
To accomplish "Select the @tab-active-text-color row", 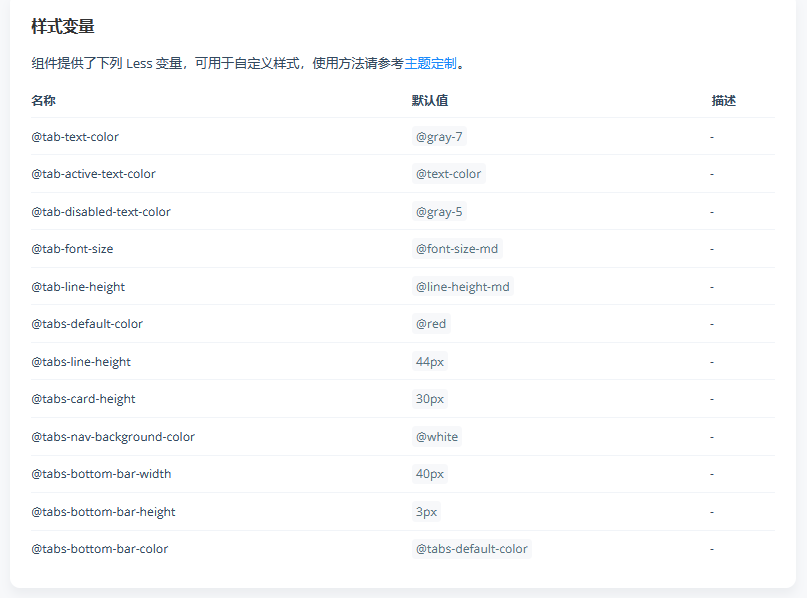I will click(x=93, y=173).
